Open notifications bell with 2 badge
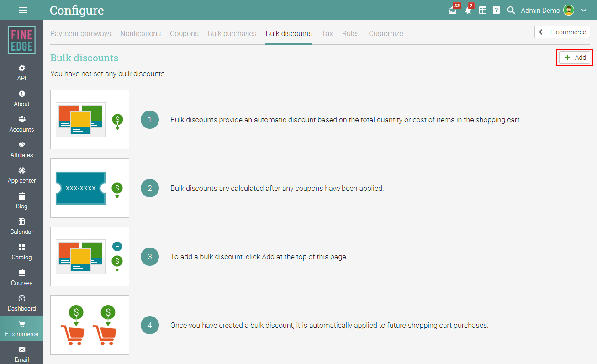This screenshot has height=364, width=597. (468, 10)
